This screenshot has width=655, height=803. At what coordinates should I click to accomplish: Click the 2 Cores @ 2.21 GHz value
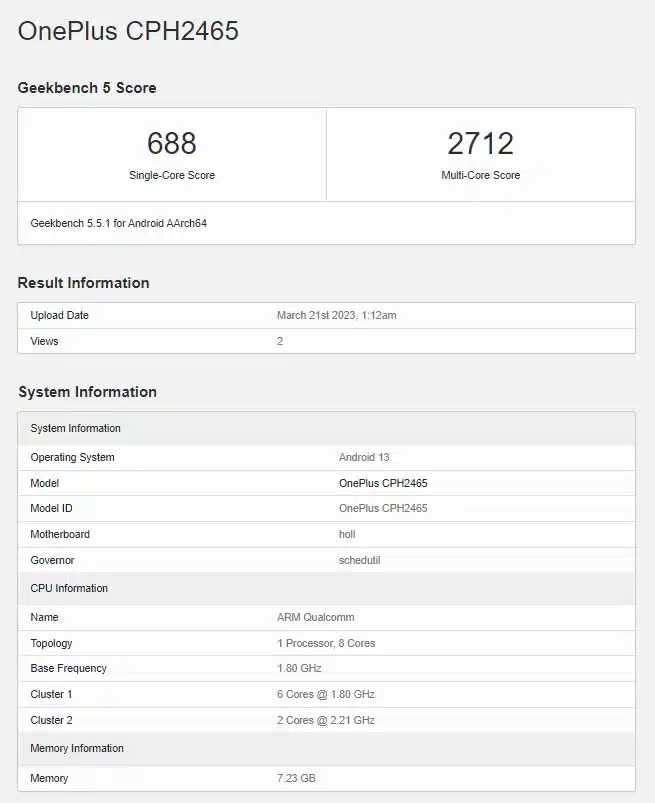326,720
